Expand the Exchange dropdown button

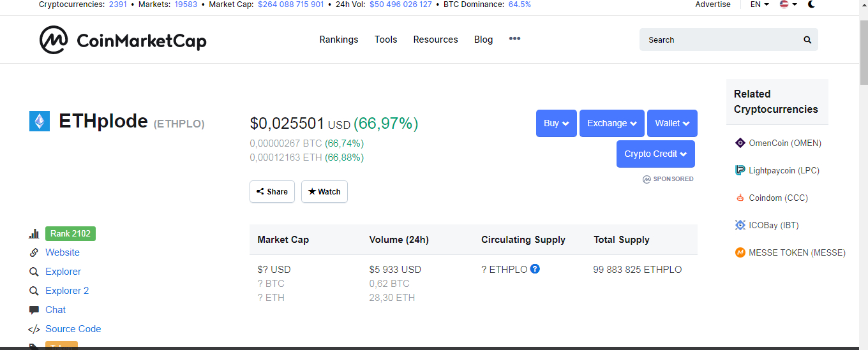[612, 124]
